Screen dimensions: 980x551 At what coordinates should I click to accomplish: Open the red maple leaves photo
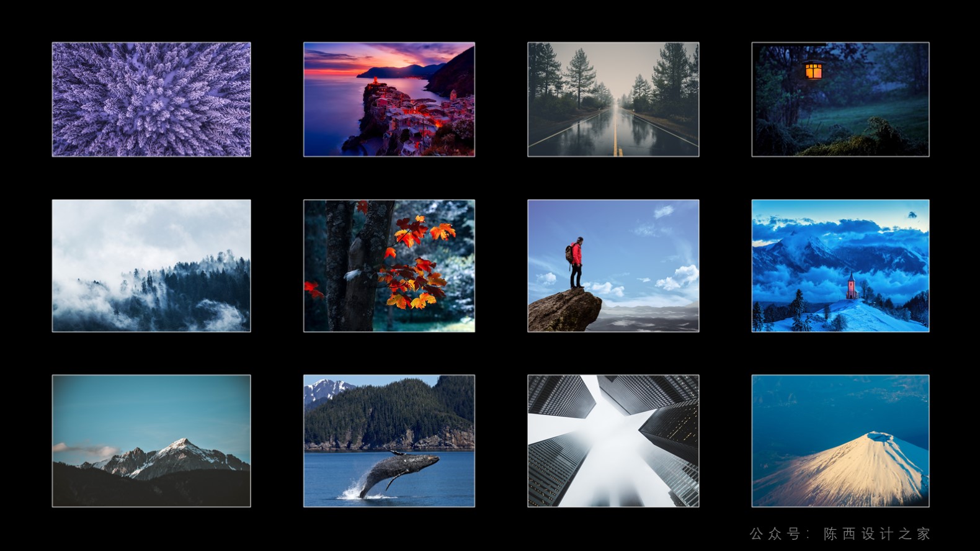(389, 266)
